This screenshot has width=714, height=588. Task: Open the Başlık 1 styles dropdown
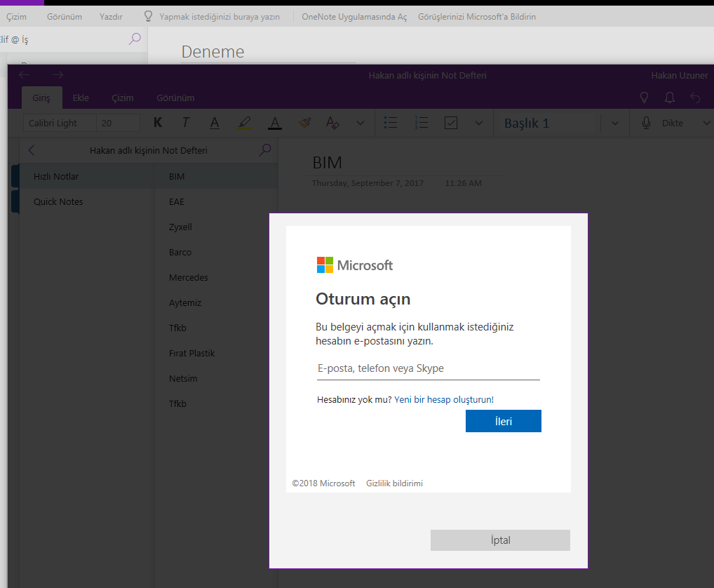[x=614, y=123]
